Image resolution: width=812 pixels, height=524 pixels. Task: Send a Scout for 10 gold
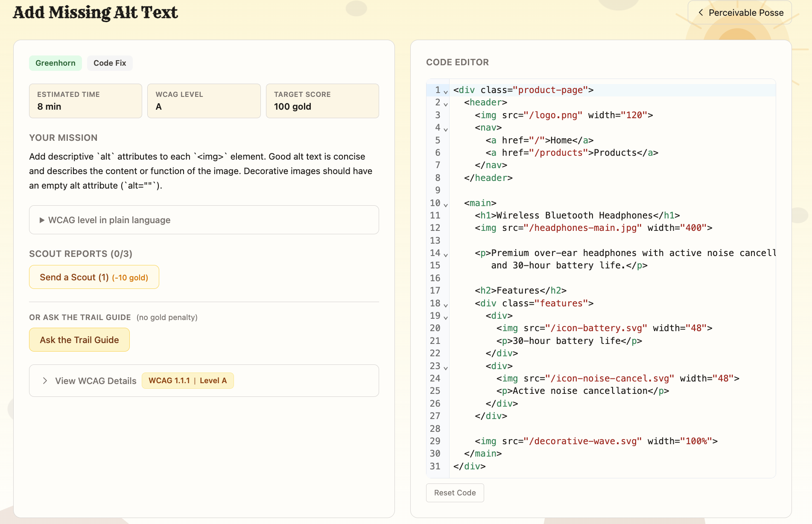pos(94,277)
